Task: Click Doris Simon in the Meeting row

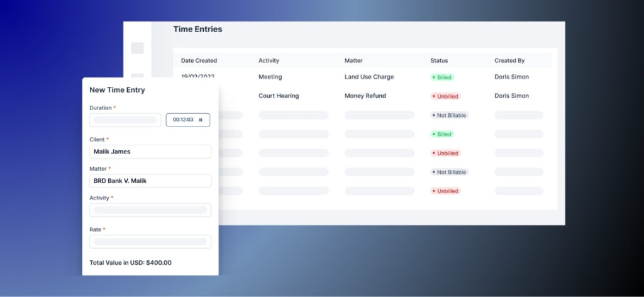Action: coord(511,77)
